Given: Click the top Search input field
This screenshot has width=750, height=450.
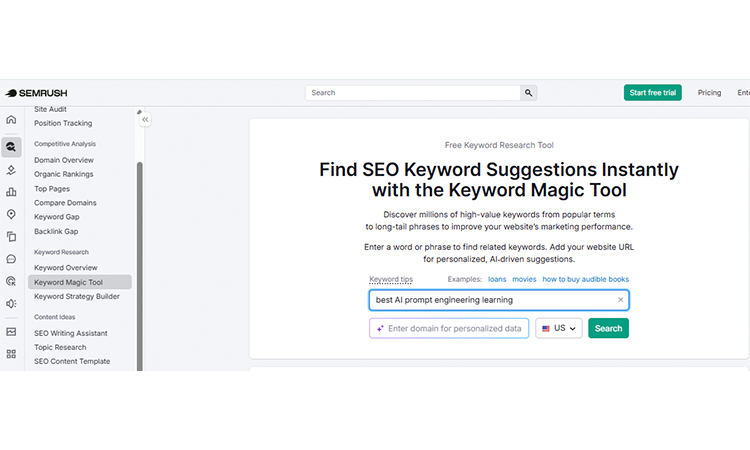Looking at the screenshot, I should pos(413,93).
